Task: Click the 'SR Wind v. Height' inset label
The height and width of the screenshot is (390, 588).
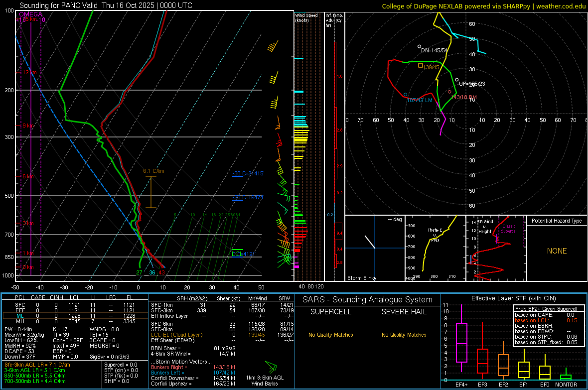Action: pos(485,227)
